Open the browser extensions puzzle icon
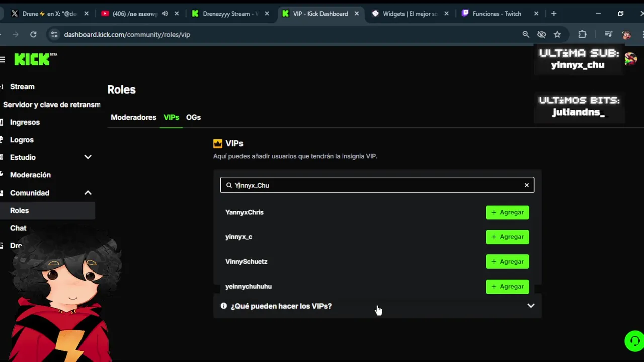Image resolution: width=644 pixels, height=362 pixels. click(582, 34)
